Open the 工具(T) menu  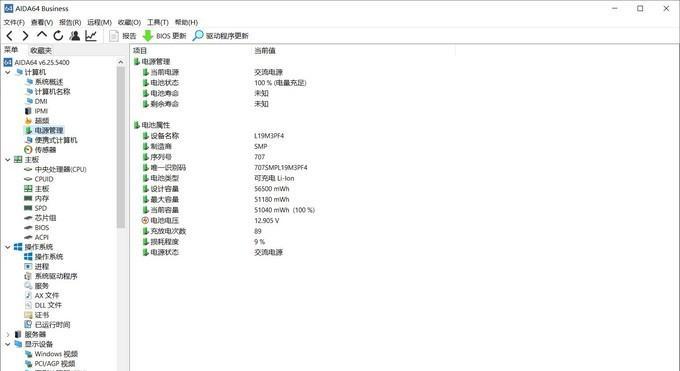pos(158,22)
